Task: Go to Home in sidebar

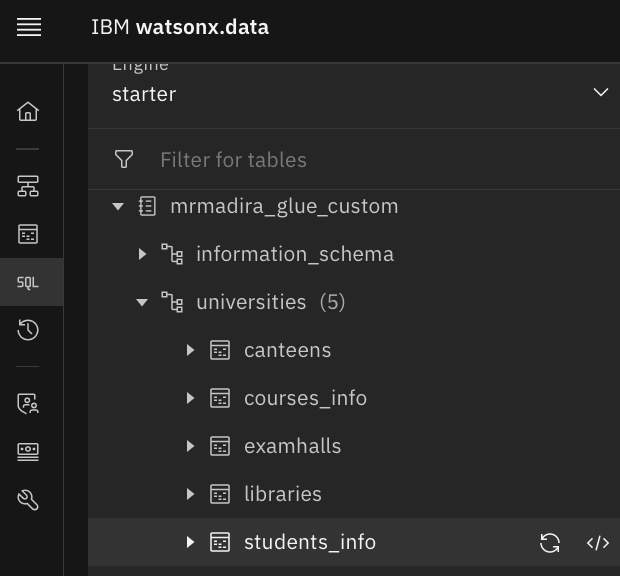Action: point(28,111)
